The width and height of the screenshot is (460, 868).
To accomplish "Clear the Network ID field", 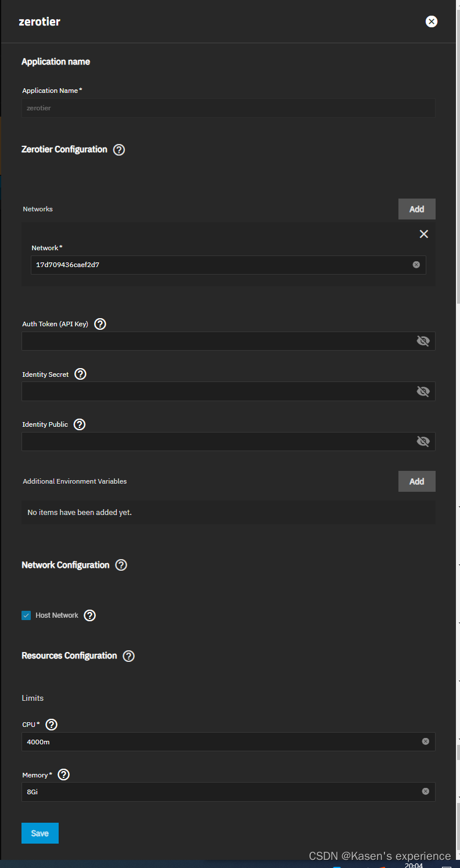I will (416, 265).
